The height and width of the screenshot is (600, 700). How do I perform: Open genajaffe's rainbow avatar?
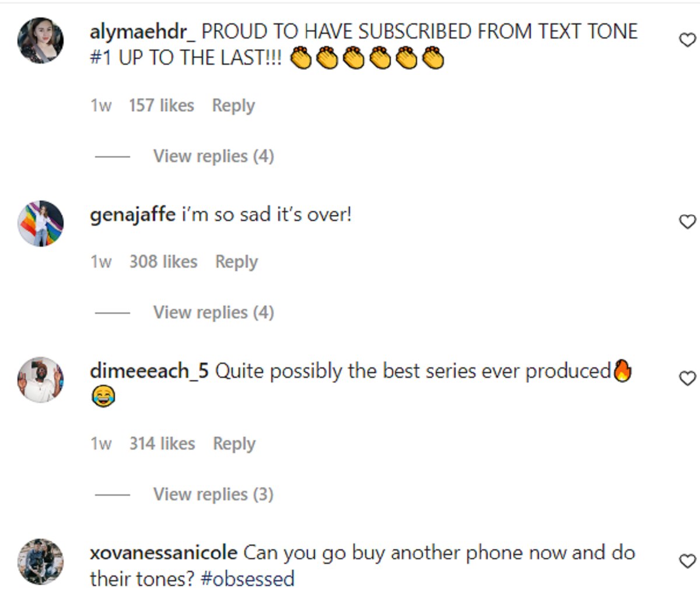(40, 224)
